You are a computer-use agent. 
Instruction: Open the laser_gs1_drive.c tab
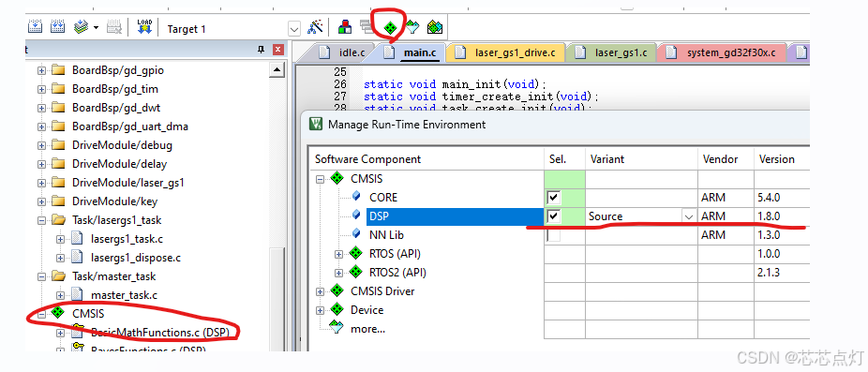click(505, 53)
